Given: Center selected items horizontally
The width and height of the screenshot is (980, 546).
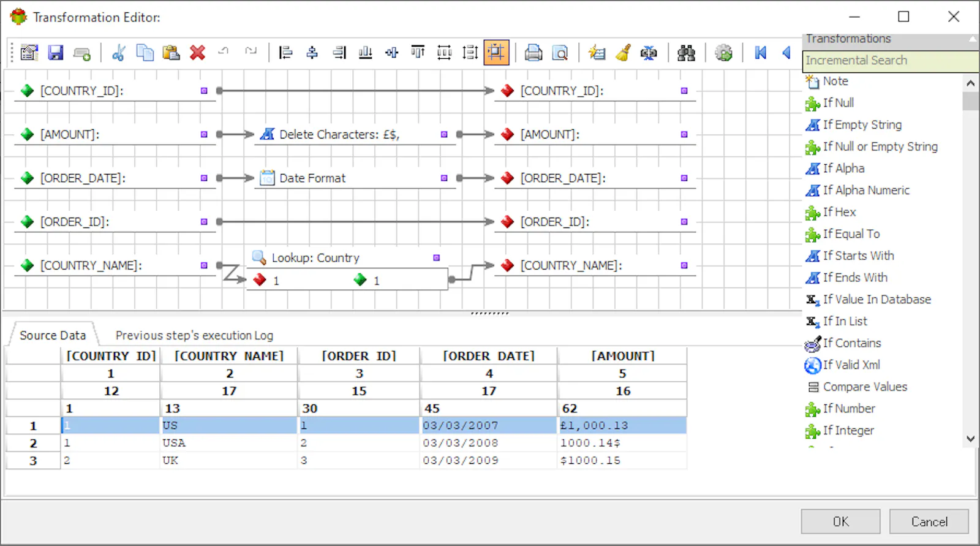Looking at the screenshot, I should [x=312, y=53].
